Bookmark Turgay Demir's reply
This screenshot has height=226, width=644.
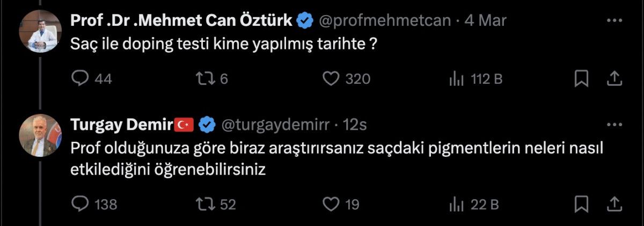tap(581, 204)
